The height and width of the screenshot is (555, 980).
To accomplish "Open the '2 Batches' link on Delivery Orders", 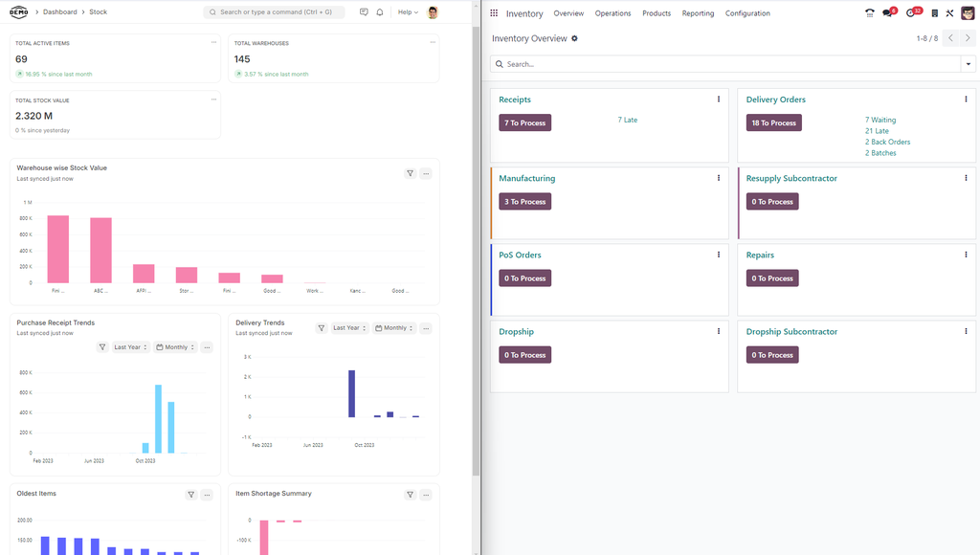I will click(x=880, y=153).
